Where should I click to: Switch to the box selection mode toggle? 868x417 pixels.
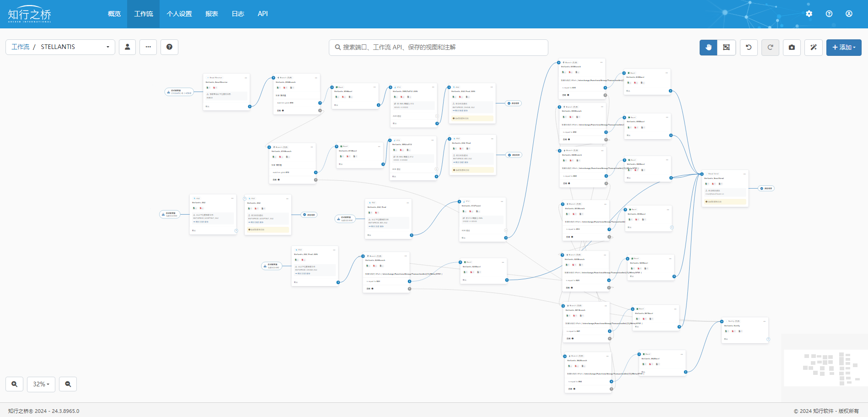point(726,47)
